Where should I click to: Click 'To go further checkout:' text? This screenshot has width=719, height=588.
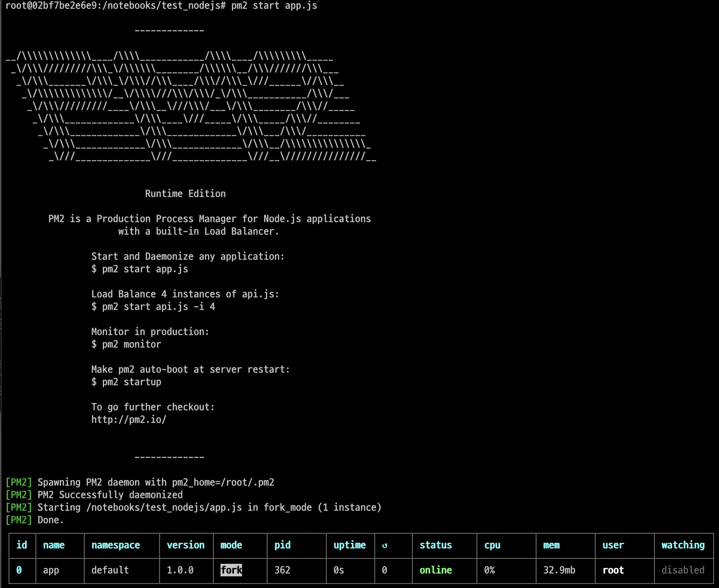click(153, 407)
